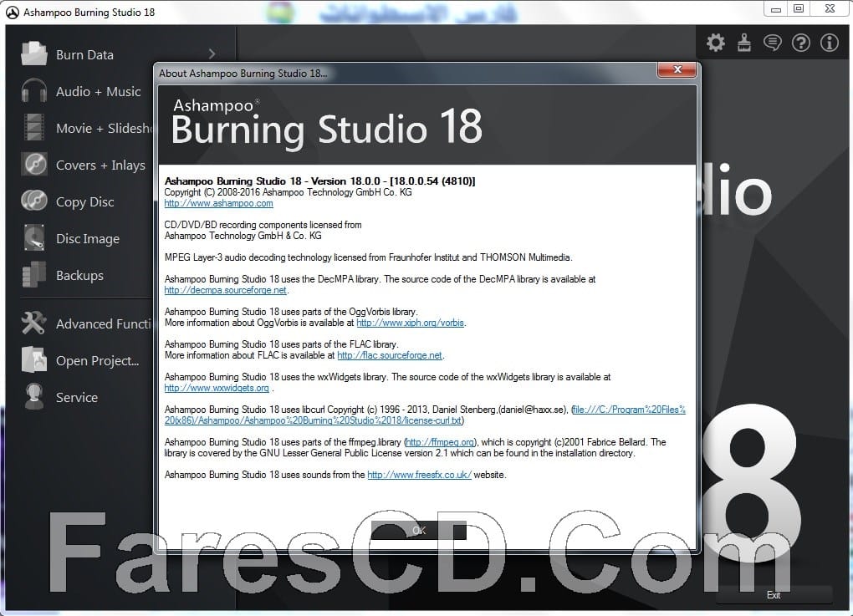Screen dimensions: 853x616
Task: Click OK button in About dialog
Action: pyautogui.click(x=418, y=530)
